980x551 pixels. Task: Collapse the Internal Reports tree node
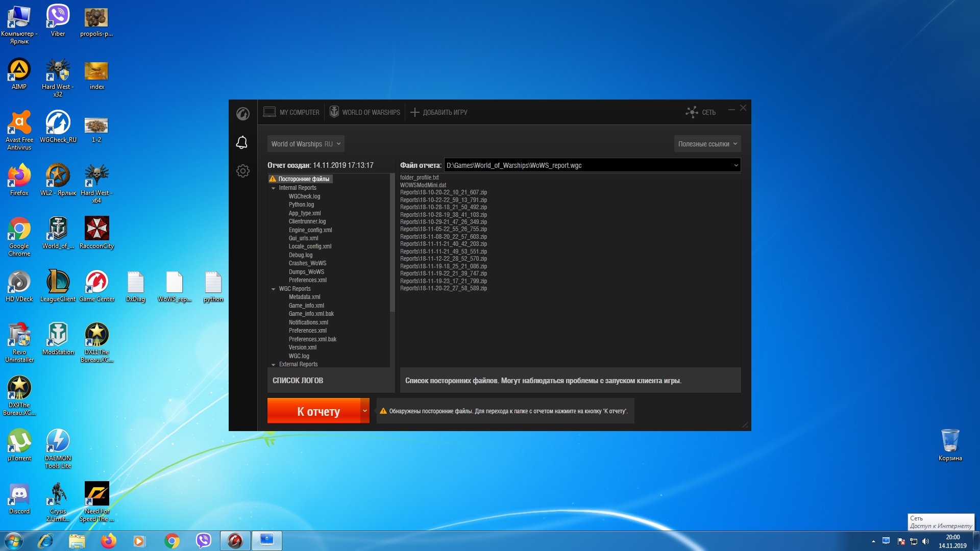[274, 188]
